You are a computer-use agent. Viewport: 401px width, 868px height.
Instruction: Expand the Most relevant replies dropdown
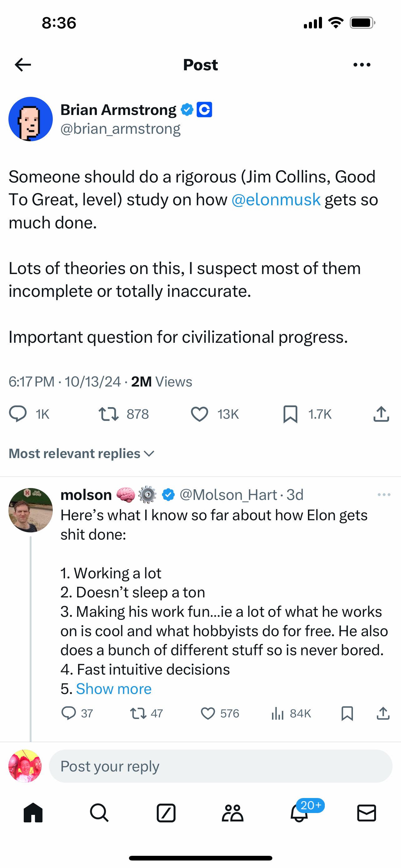82,454
